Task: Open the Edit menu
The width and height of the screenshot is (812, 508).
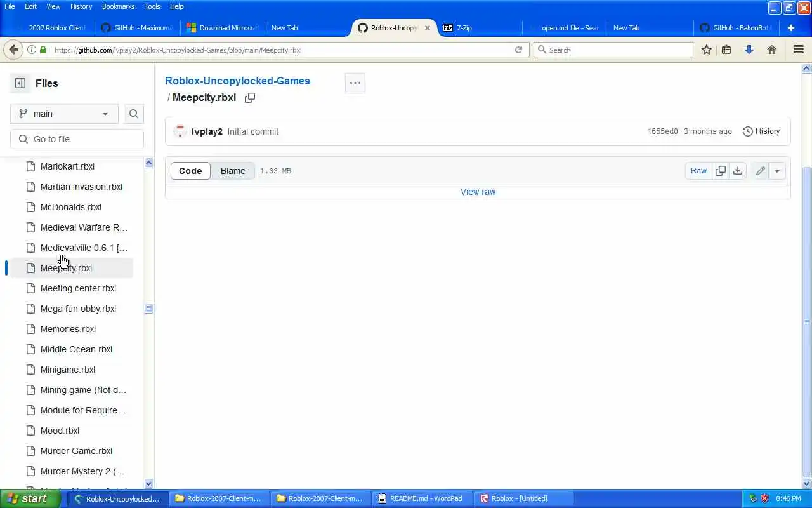Action: point(30,6)
